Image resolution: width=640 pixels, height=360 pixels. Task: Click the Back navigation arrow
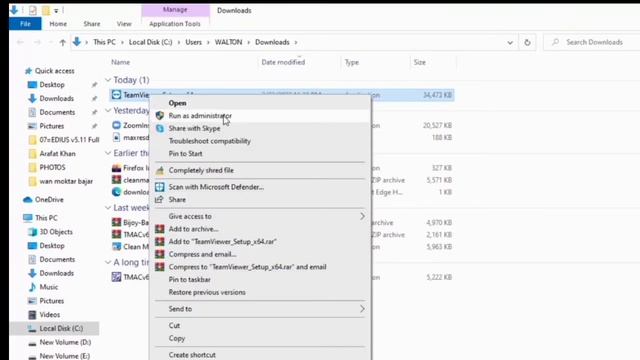(20, 42)
